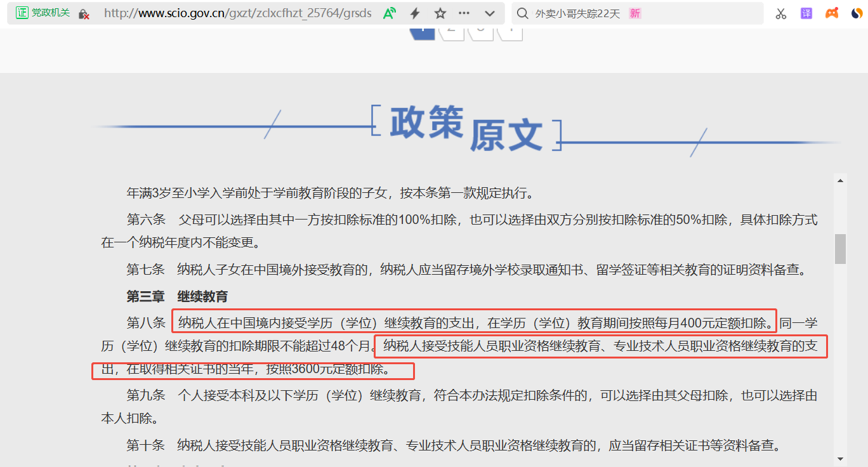Open the screenshot scissors tool

781,13
